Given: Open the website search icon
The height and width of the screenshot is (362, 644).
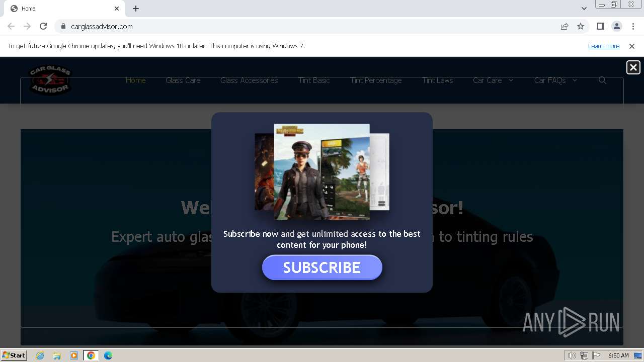Looking at the screenshot, I should [602, 80].
